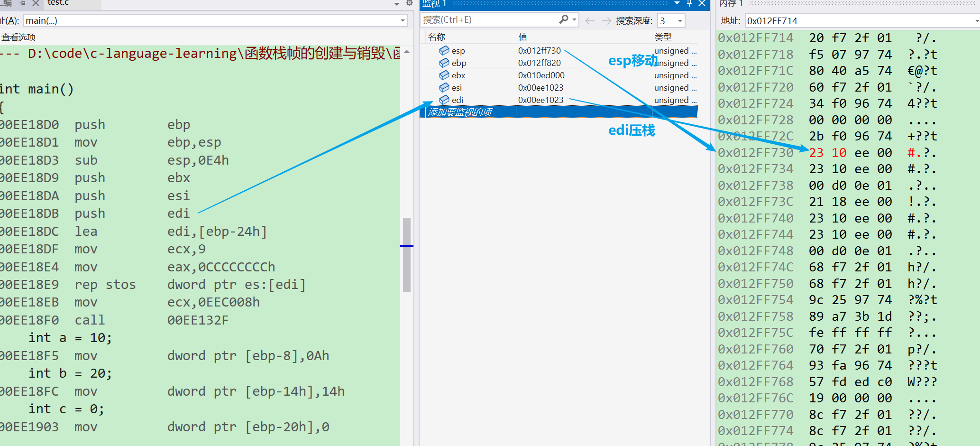Click the 'push ebp' instruction line
The image size is (980, 446).
(95, 125)
